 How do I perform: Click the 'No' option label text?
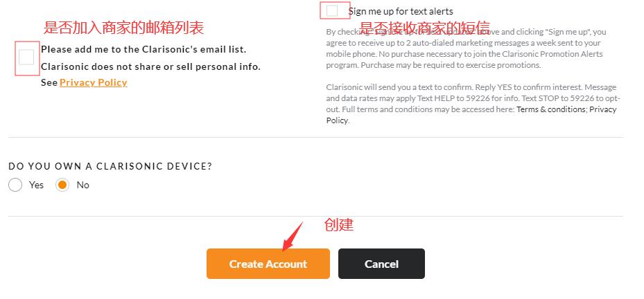(x=83, y=185)
